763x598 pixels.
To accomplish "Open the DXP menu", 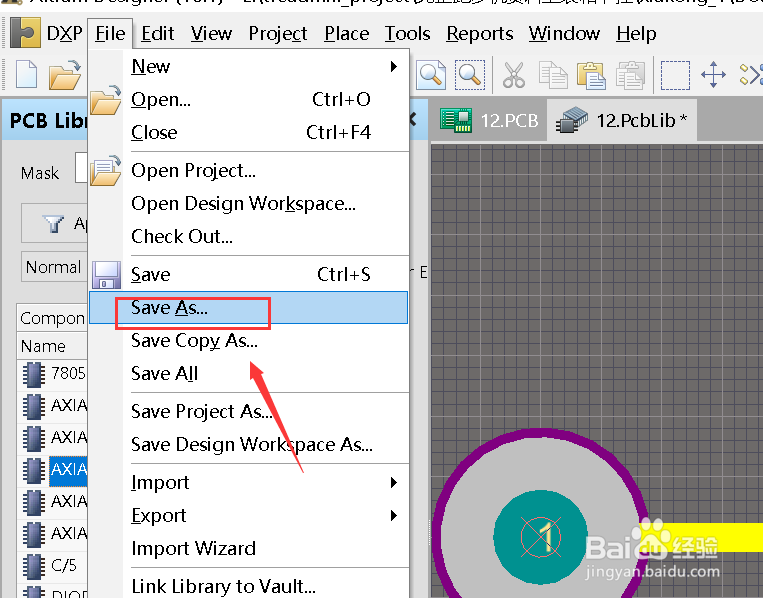I will pyautogui.click(x=64, y=34).
